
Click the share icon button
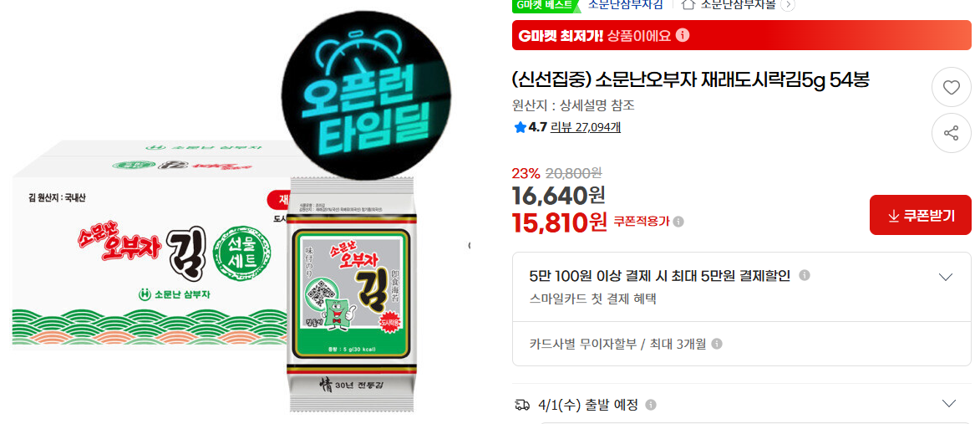click(x=952, y=133)
